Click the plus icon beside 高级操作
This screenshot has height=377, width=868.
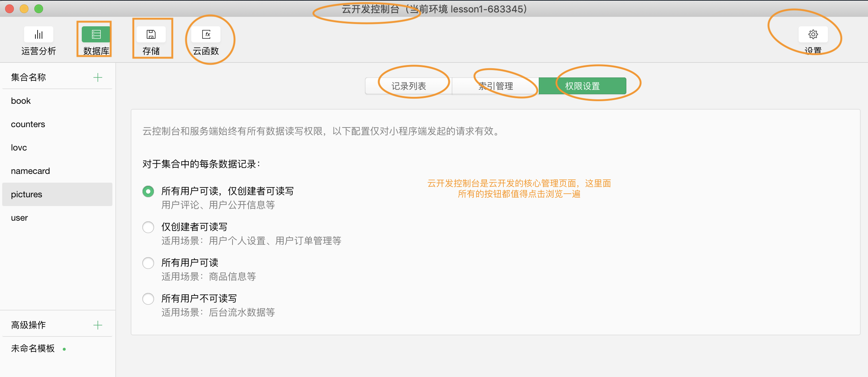click(97, 325)
